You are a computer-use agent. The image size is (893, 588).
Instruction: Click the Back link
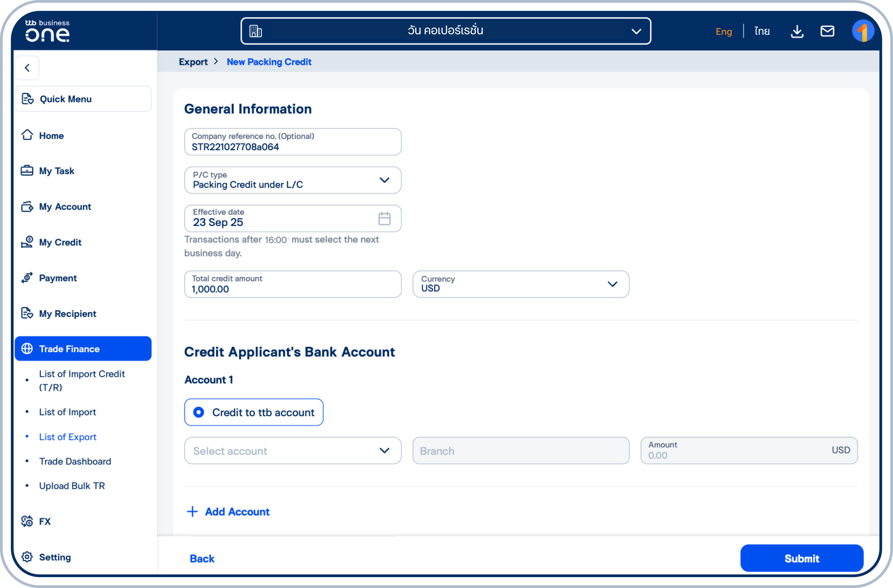202,558
